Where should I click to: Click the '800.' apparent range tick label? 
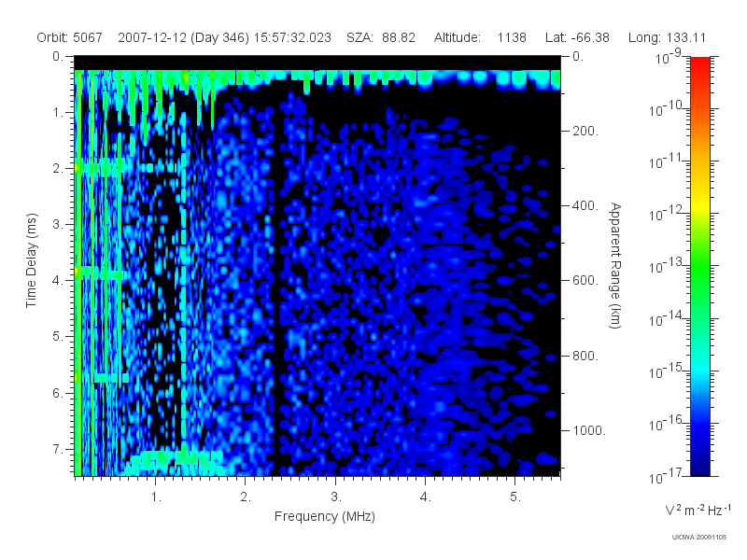(585, 356)
